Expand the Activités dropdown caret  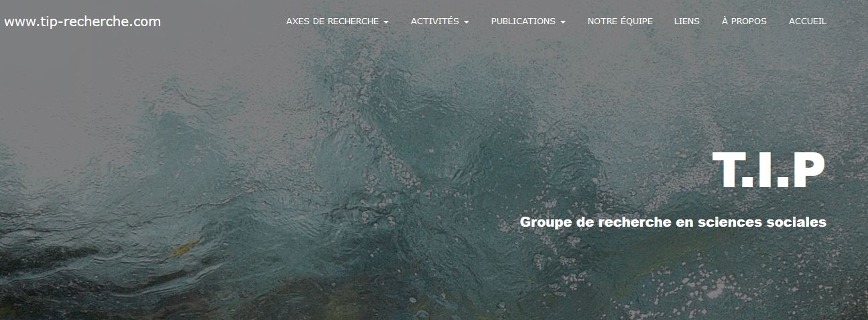466,22
